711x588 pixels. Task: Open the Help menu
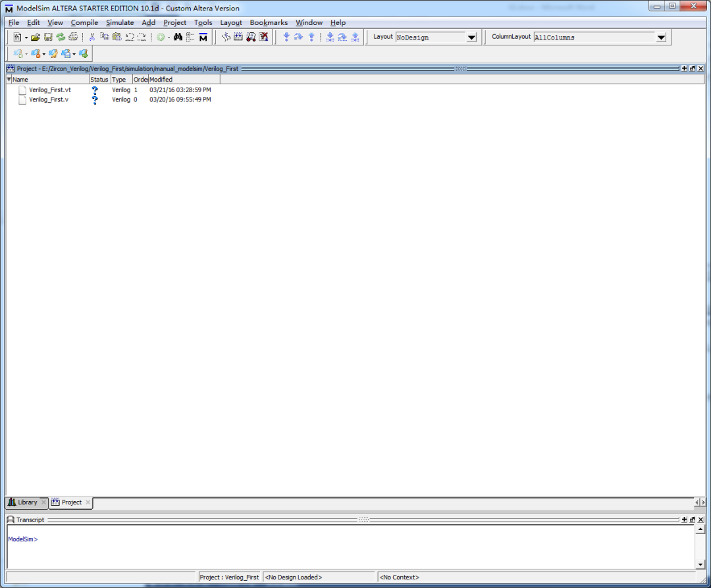coord(338,22)
